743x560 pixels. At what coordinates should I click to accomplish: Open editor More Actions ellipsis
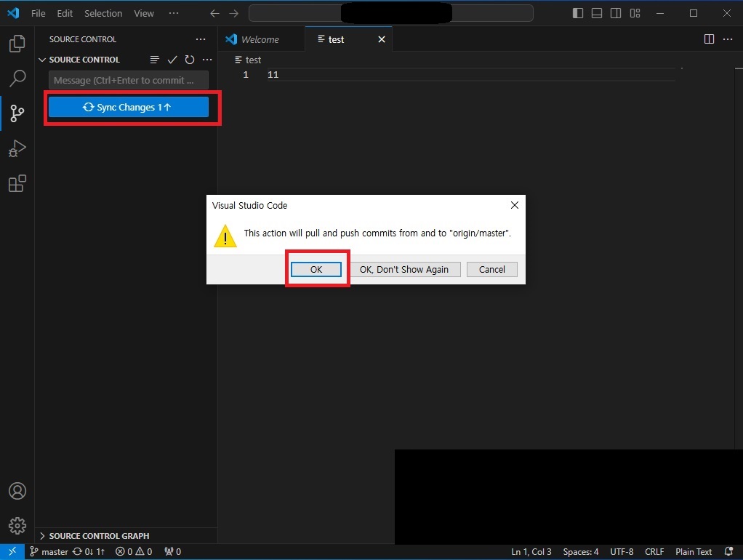pos(728,39)
